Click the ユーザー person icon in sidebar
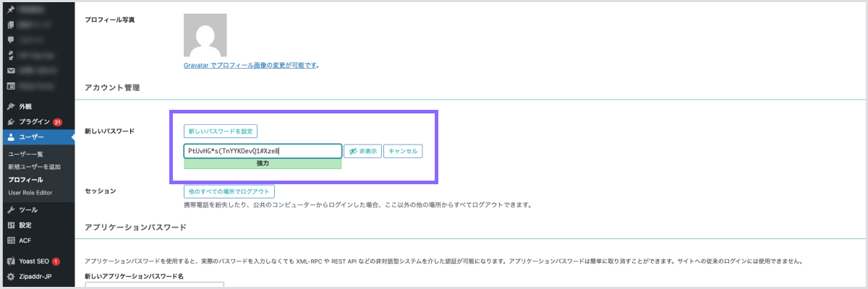 click(x=12, y=137)
